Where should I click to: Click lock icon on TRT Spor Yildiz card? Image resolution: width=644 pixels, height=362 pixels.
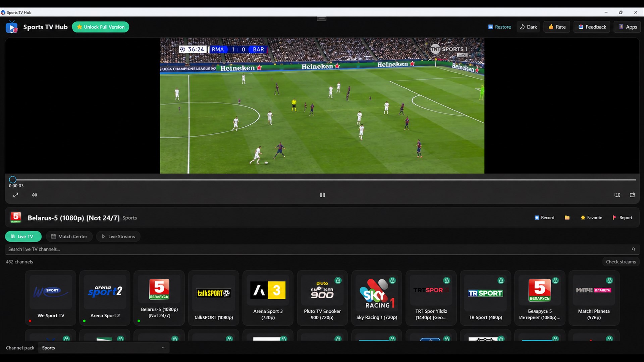click(x=447, y=280)
